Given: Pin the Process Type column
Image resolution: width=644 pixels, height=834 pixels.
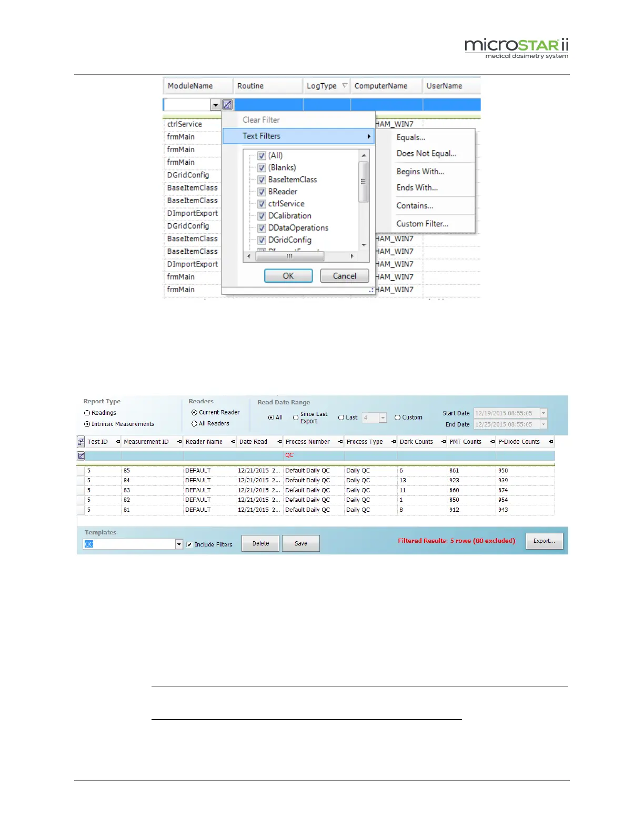Looking at the screenshot, I should [394, 442].
